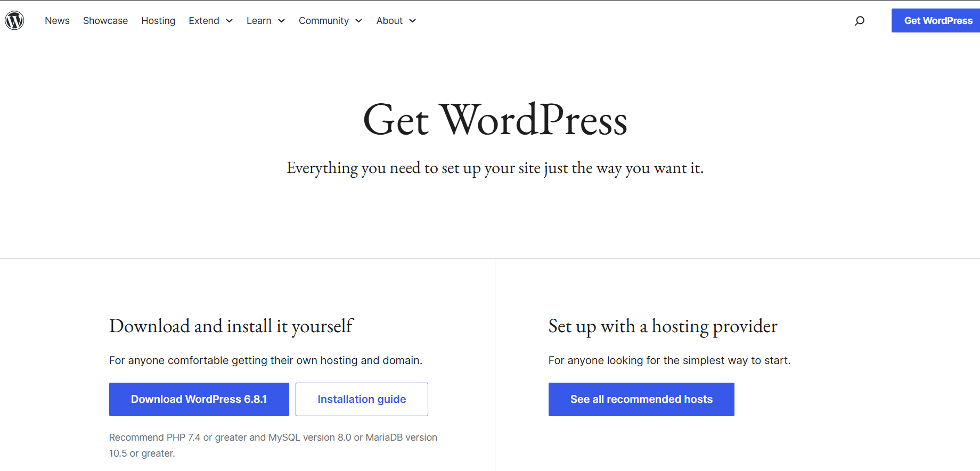Go to the Showcase page

tap(105, 20)
